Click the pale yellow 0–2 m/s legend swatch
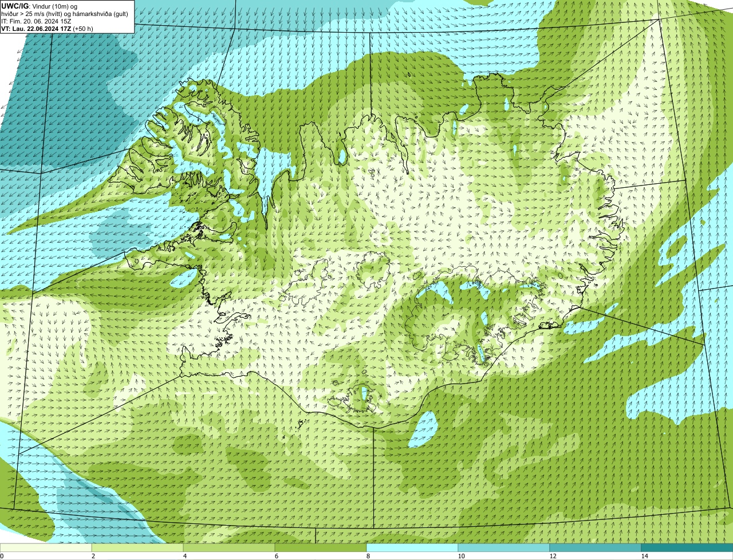The height and width of the screenshot is (560, 733). 46,547
